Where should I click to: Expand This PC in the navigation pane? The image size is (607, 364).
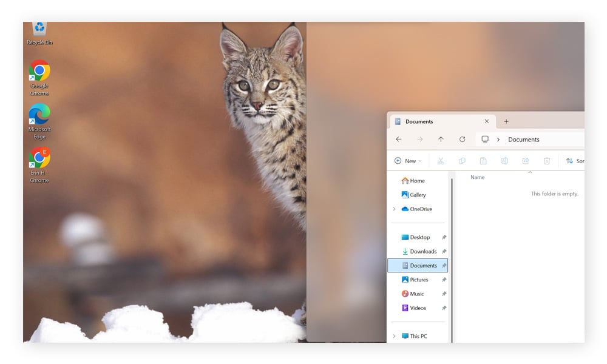[x=394, y=336]
